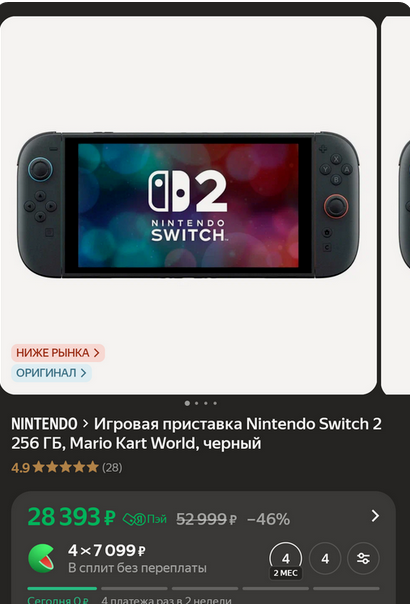Expand the ОРИГИНАЛ badge

[x=51, y=373]
